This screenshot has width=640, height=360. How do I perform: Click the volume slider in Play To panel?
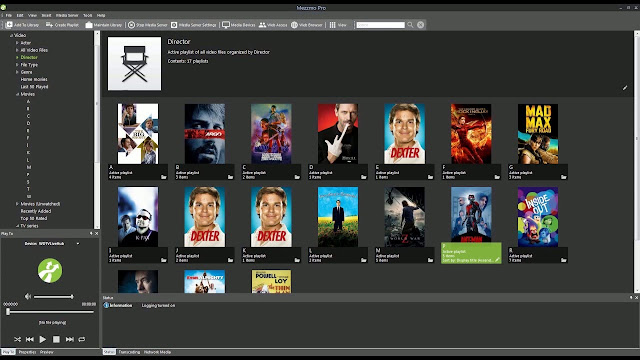click(53, 297)
